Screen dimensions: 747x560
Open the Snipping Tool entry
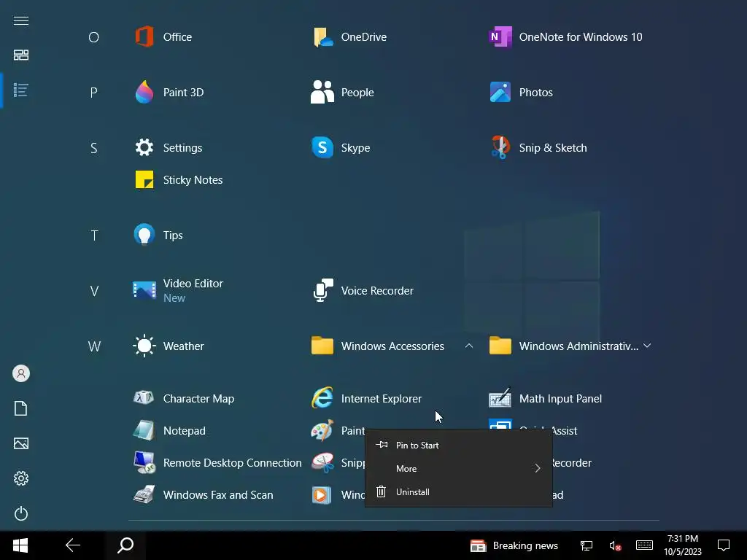[338, 463]
